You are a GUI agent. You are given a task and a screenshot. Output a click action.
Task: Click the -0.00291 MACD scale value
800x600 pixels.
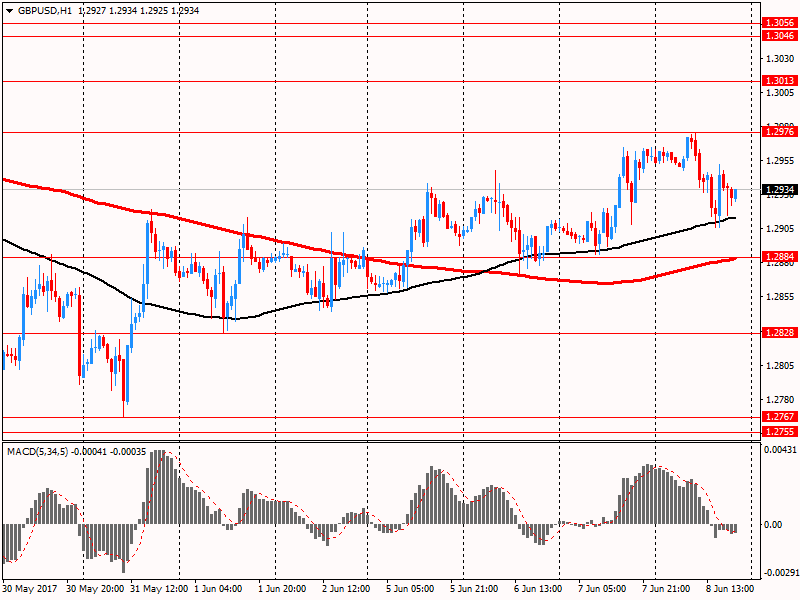(781, 573)
